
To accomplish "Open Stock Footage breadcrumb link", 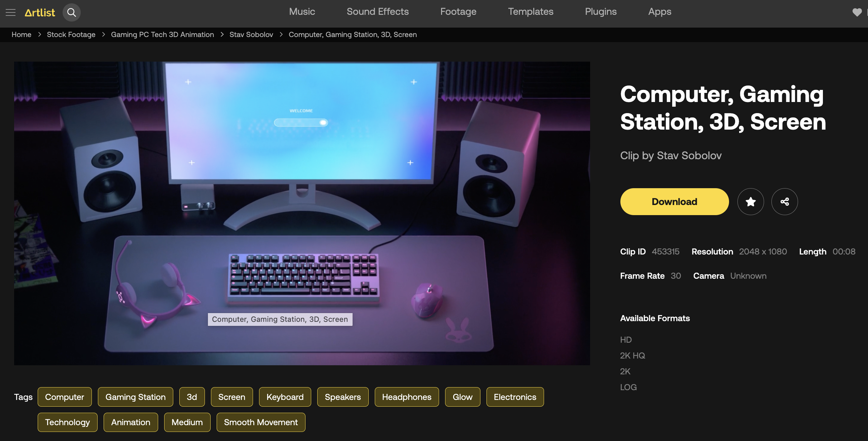I will pos(71,34).
